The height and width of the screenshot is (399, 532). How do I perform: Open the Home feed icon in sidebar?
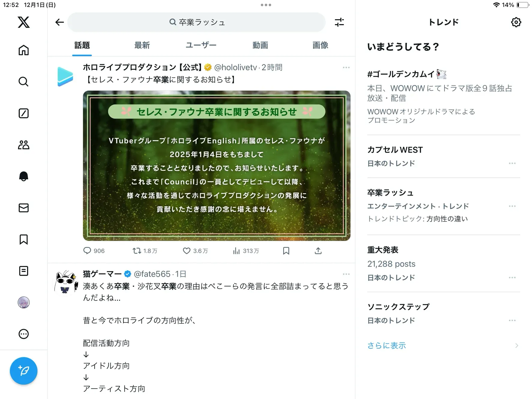pos(23,50)
